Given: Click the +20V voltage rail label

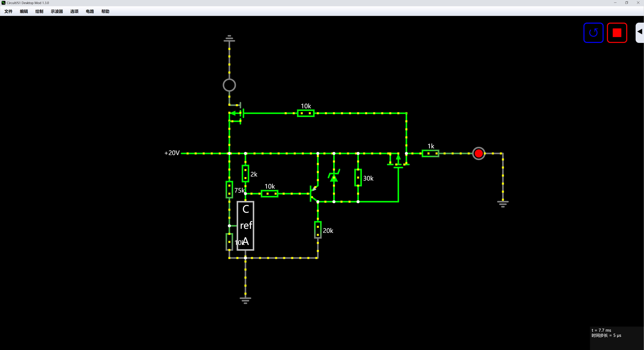Looking at the screenshot, I should tap(172, 153).
